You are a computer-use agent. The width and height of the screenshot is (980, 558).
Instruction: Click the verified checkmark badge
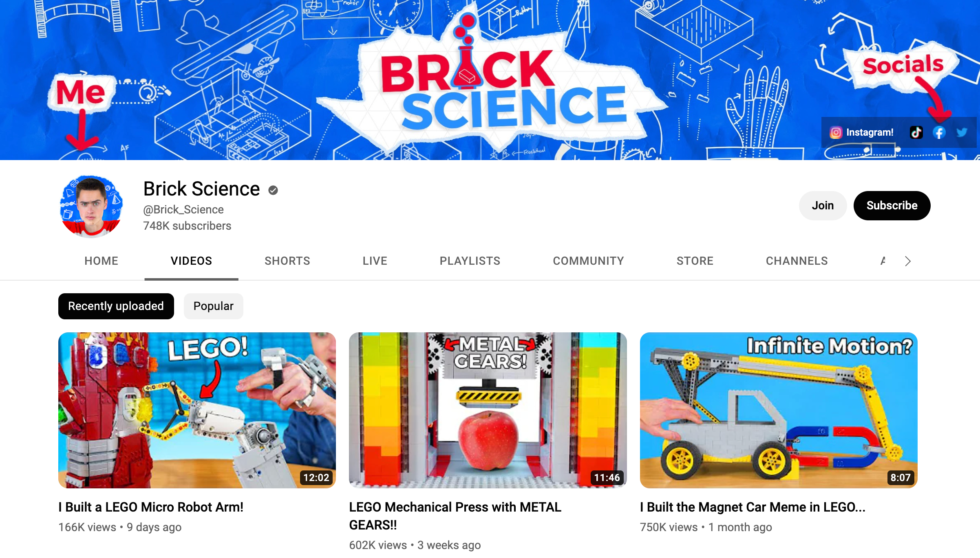273,190
